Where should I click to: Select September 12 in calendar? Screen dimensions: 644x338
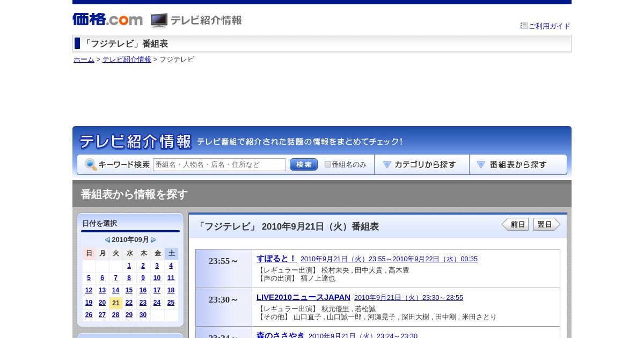tap(89, 290)
